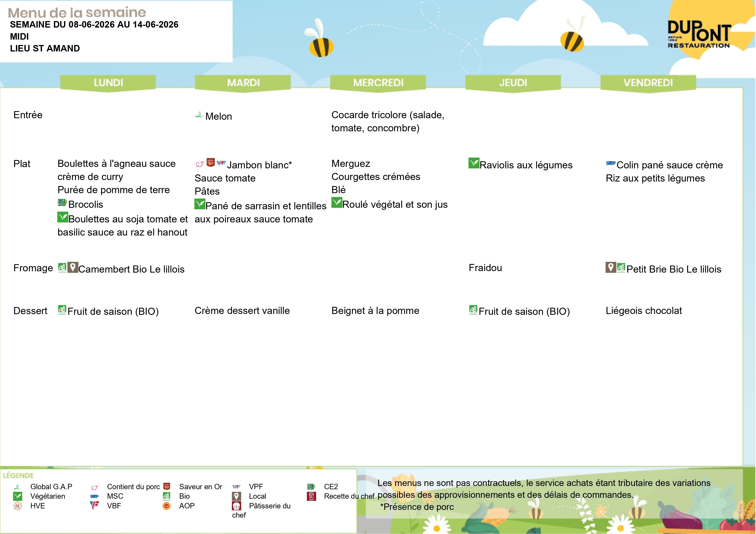Click the Bio icon beside Camembert Bio
Viewport: 756px width, 534px height.
[62, 268]
